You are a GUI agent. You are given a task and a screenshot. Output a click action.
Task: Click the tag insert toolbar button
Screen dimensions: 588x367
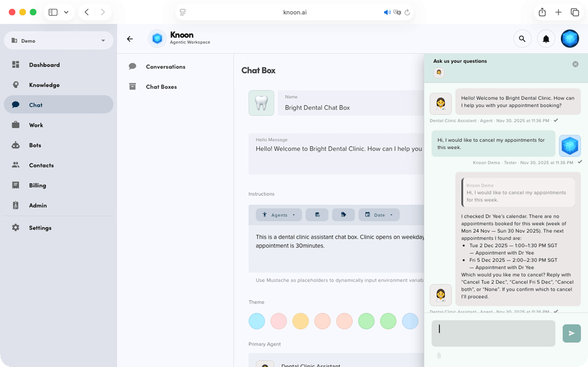pyautogui.click(x=343, y=215)
